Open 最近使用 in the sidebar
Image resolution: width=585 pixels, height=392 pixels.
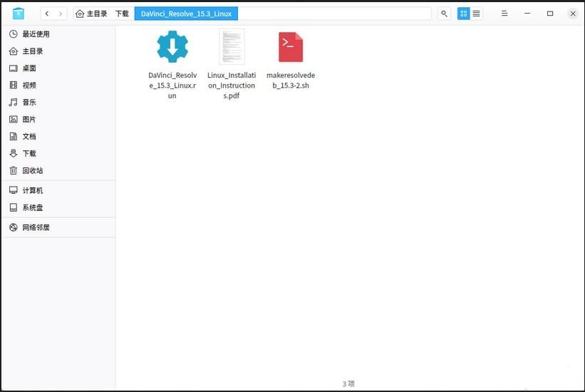(x=58, y=34)
